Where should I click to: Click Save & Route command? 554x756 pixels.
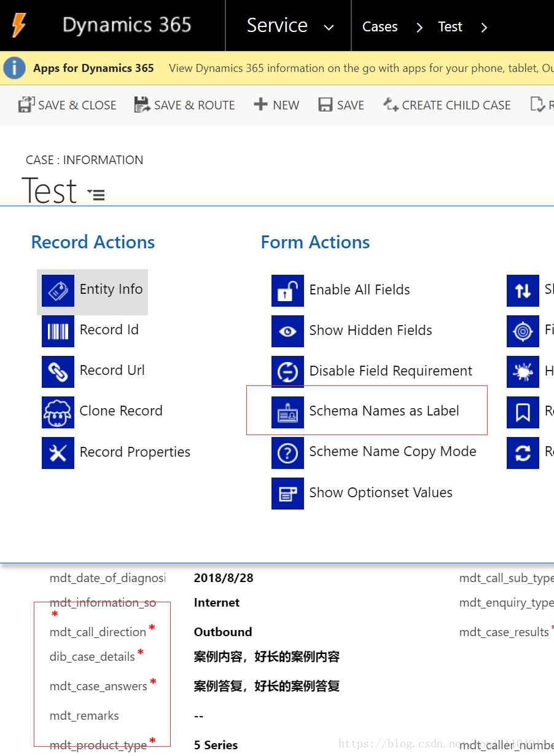point(184,105)
